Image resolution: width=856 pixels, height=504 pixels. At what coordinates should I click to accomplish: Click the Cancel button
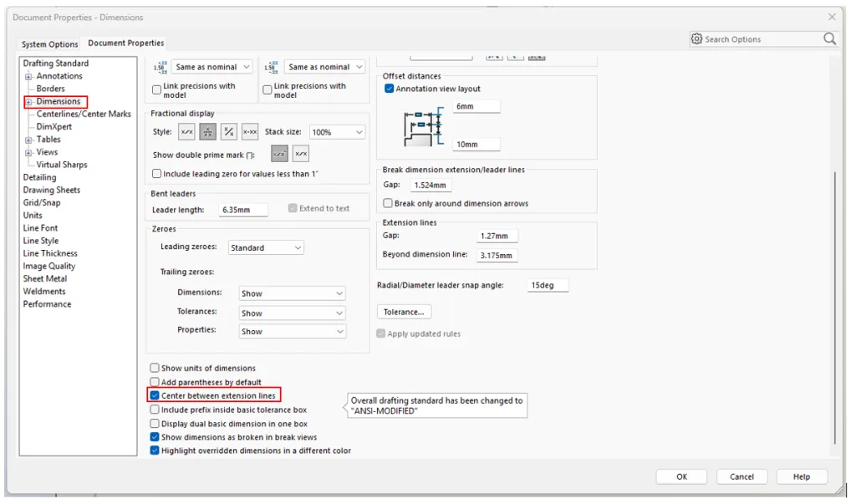(x=742, y=476)
